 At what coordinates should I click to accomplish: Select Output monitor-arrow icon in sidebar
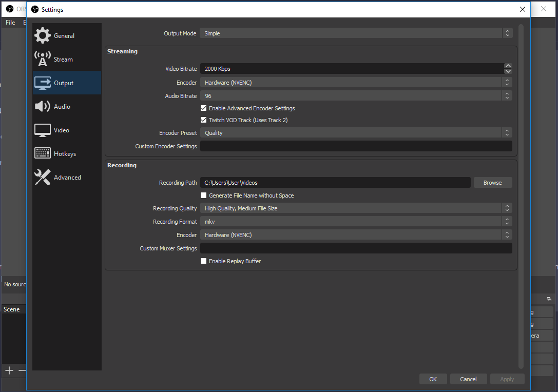coord(42,83)
